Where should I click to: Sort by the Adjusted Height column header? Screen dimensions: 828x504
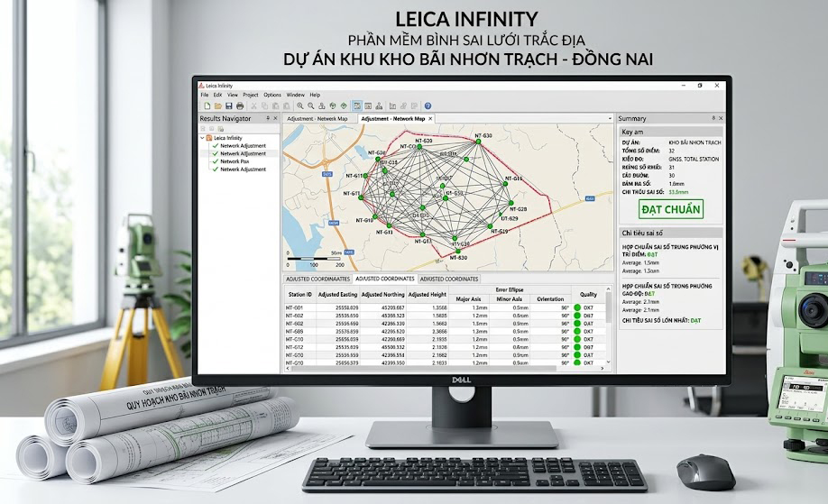click(x=428, y=295)
